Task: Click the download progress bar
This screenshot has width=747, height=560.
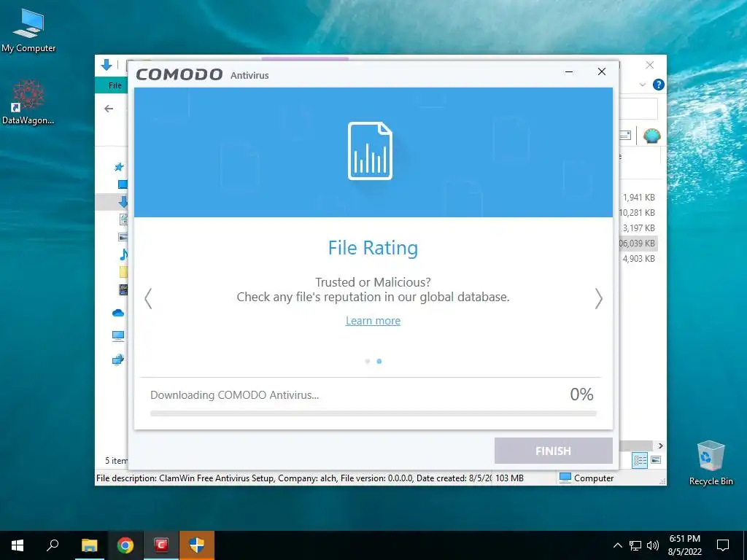Action: click(x=373, y=413)
